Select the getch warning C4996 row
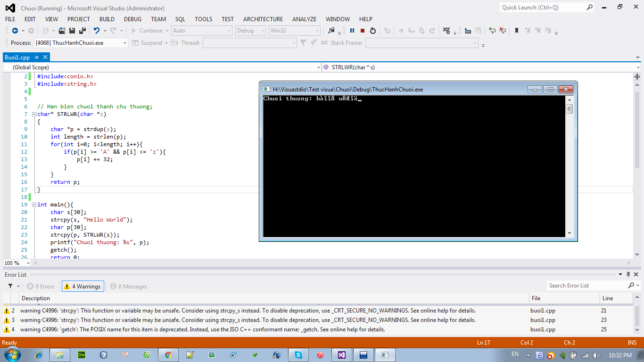The image size is (644, 362). pos(203,329)
